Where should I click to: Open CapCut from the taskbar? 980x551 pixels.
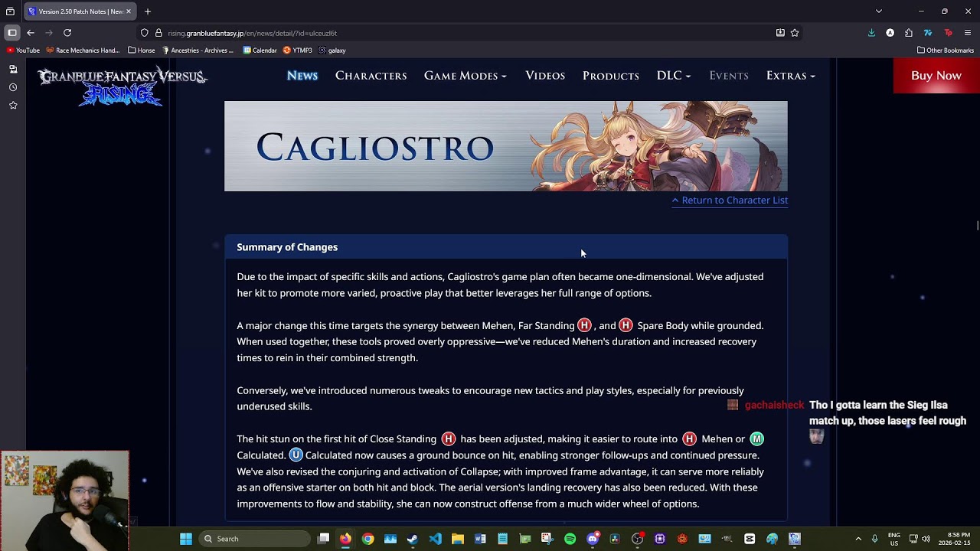point(750,539)
